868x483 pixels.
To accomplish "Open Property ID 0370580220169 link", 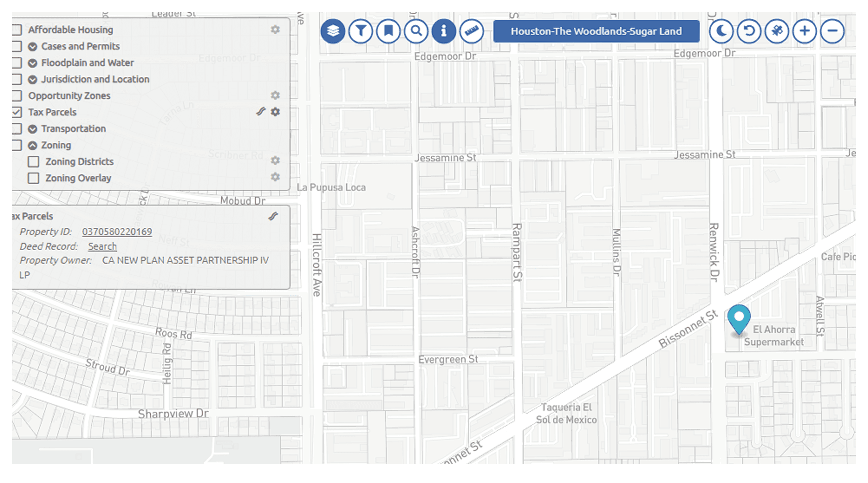I will pos(117,232).
